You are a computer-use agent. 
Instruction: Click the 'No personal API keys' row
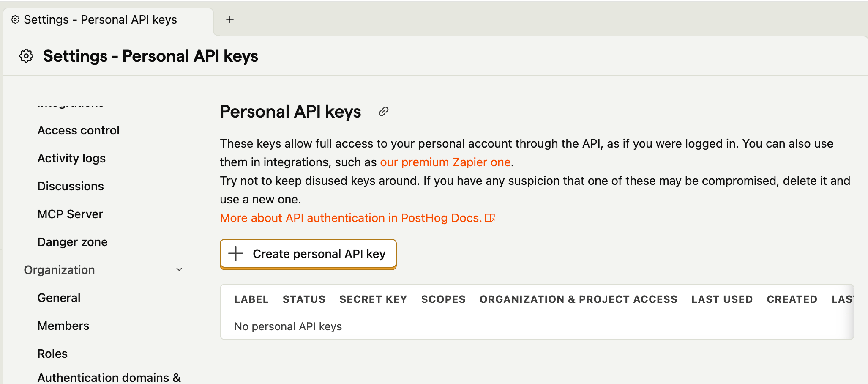pos(537,326)
